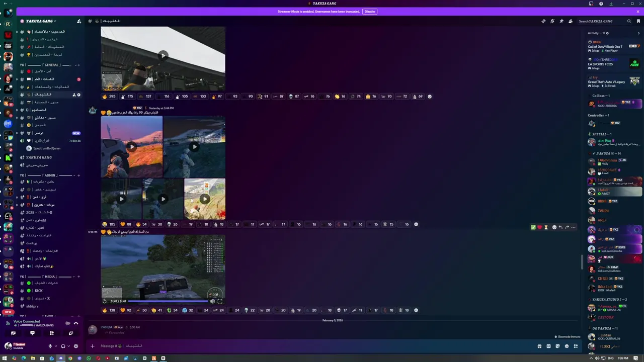The image size is (644, 362).
Task: Toggle the 295 clap reaction
Action: tap(109, 97)
